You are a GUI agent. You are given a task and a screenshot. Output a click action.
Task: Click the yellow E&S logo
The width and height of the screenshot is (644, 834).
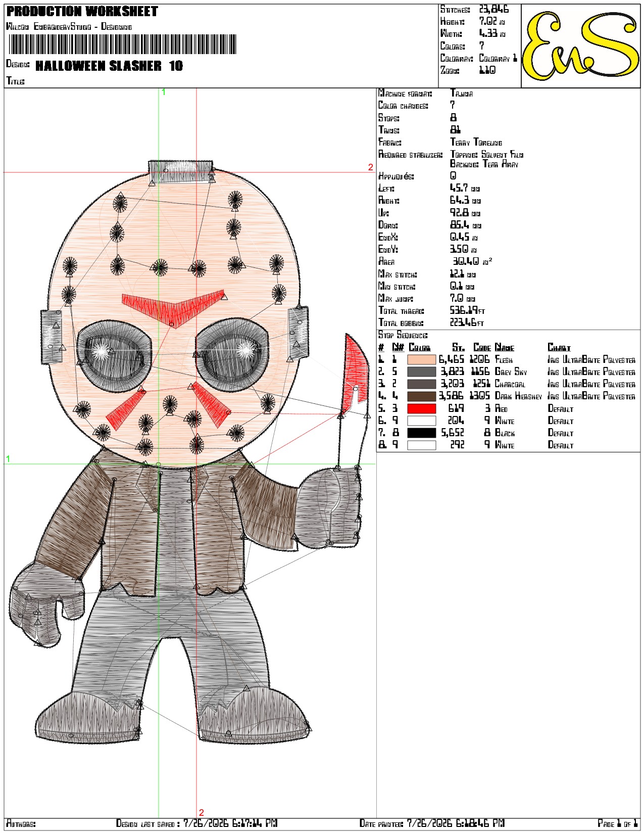(x=580, y=46)
